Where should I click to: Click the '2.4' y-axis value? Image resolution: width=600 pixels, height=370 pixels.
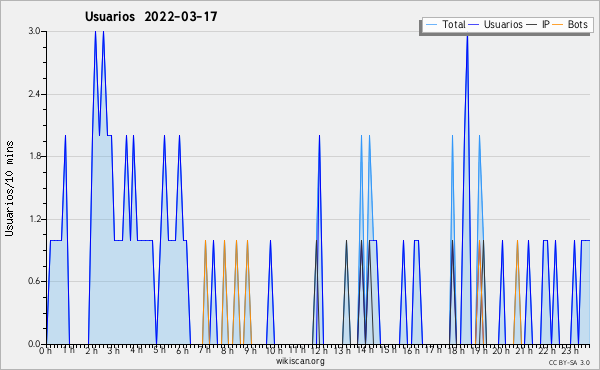coord(35,94)
